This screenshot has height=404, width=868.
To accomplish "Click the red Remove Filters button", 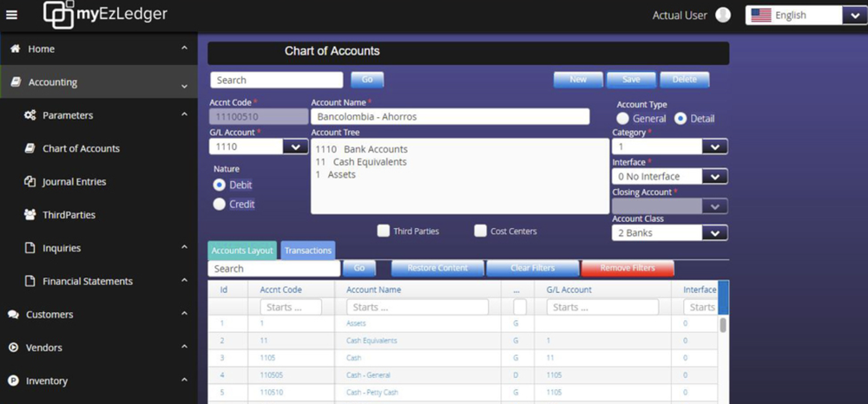I will click(x=628, y=268).
